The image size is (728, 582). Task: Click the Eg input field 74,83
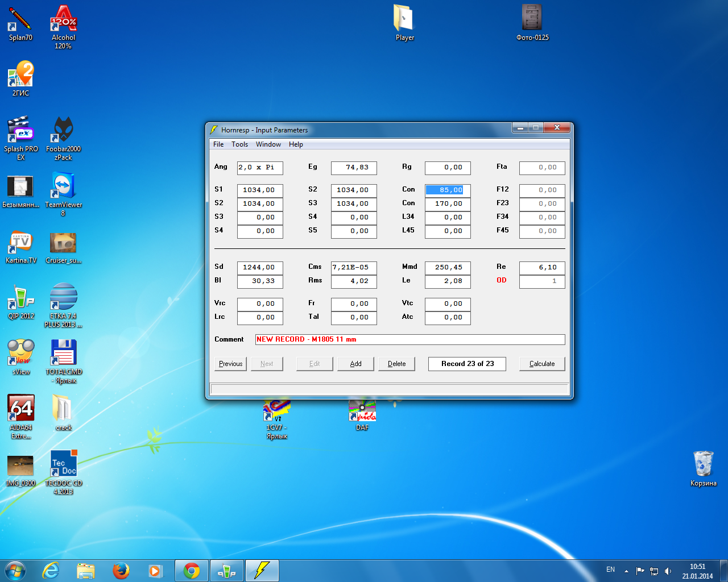coord(354,168)
